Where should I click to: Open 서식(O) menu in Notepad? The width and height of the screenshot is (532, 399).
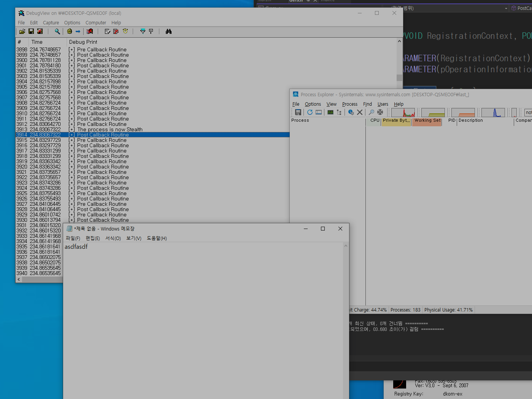click(x=113, y=238)
